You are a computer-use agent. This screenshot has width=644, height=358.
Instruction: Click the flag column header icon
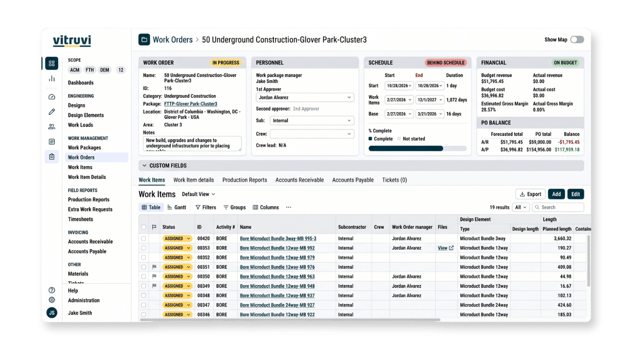154,227
